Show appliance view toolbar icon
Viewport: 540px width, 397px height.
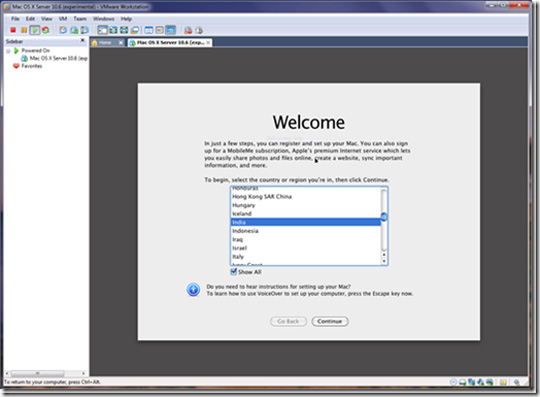click(x=159, y=30)
